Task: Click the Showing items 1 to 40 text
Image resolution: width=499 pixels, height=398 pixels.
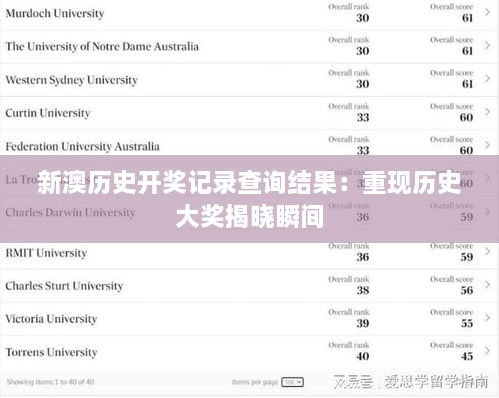Action: pyautogui.click(x=51, y=382)
